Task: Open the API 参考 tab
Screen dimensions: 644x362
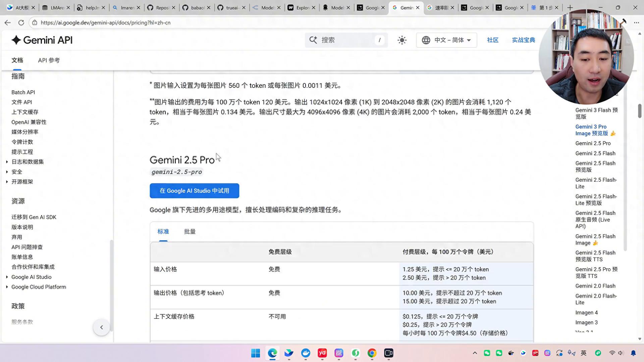Action: (x=49, y=60)
